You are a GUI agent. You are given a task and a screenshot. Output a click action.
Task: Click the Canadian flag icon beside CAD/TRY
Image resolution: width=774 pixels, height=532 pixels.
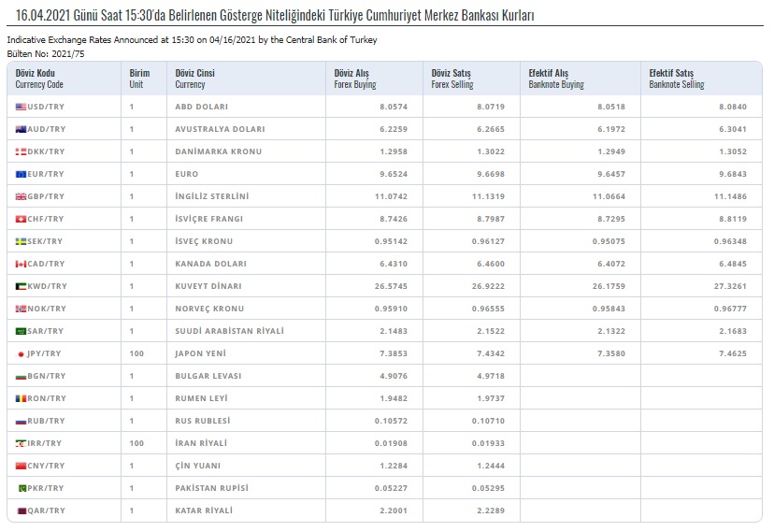[21, 264]
